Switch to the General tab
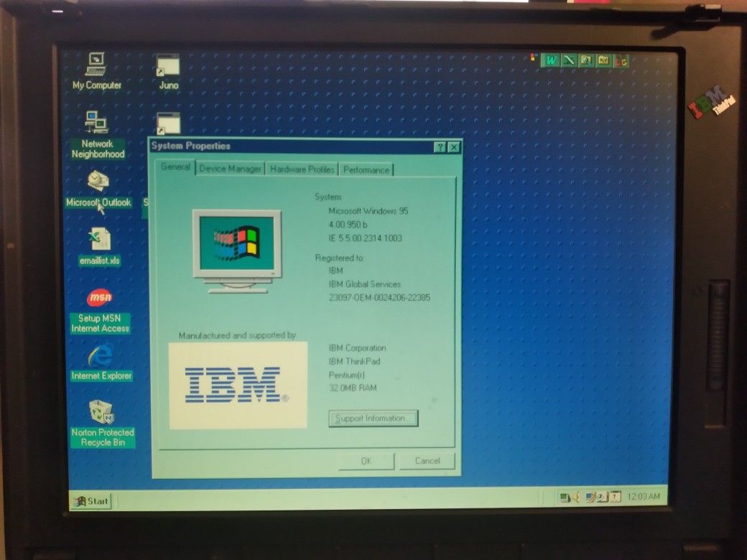This screenshot has height=560, width=747. 175,167
